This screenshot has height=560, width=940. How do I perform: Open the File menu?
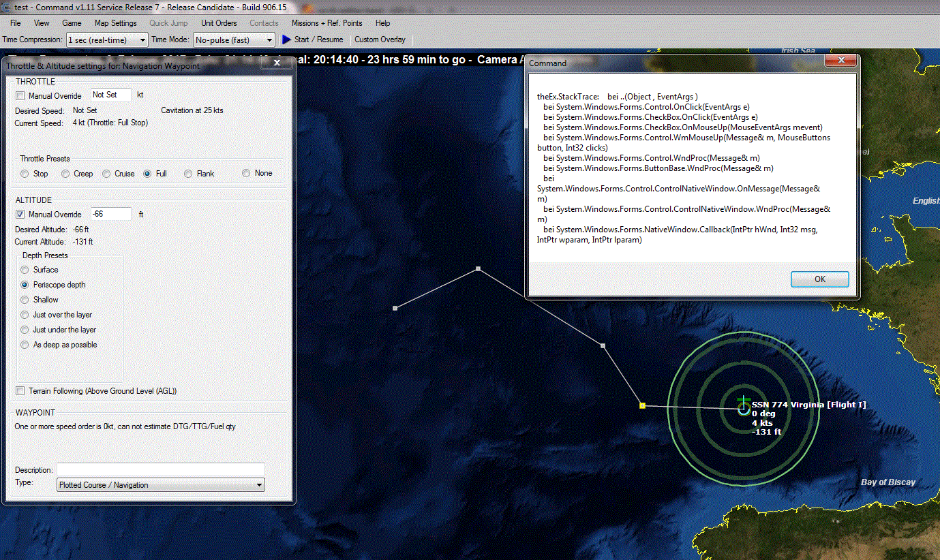click(x=15, y=23)
